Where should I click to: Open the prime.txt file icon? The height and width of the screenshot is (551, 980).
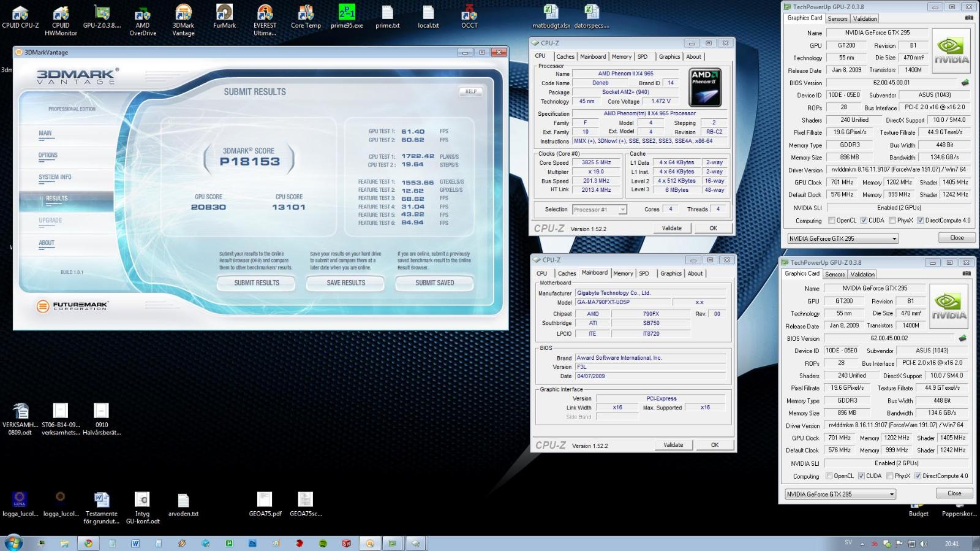388,17
